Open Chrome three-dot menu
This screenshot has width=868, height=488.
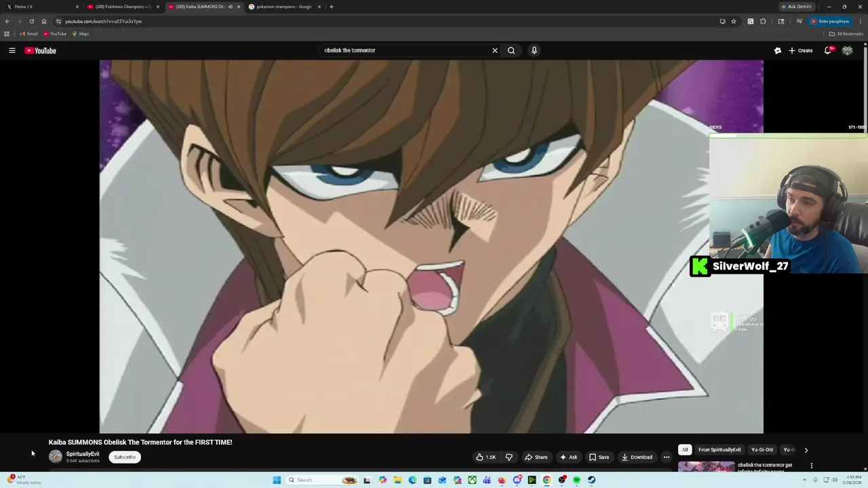tap(861, 21)
